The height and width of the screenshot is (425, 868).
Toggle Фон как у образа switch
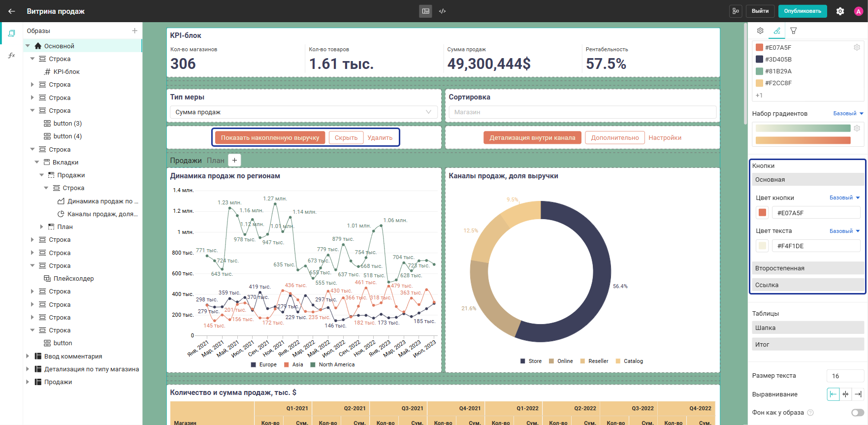click(858, 413)
